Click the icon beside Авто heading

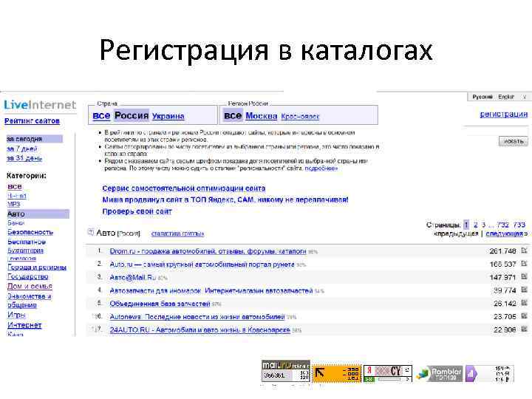(x=91, y=233)
